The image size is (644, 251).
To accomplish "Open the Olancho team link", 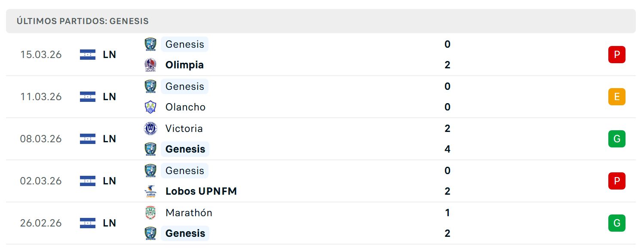I will tap(185, 107).
